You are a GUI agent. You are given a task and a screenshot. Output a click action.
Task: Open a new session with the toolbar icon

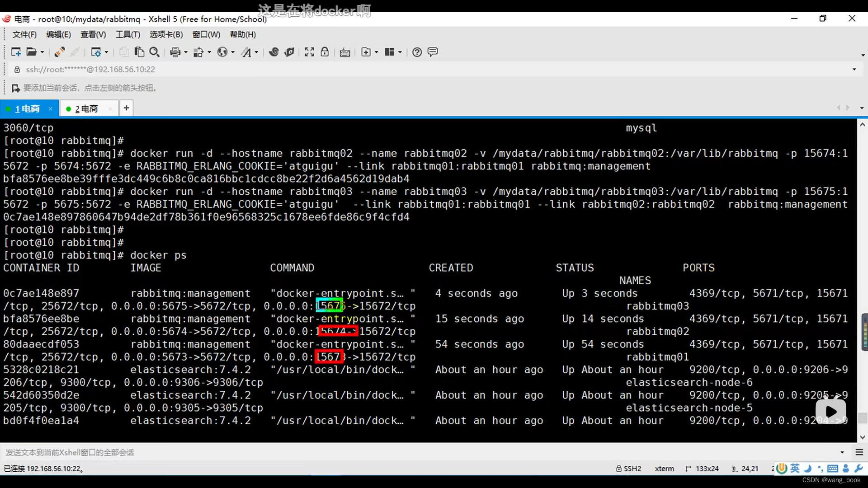[x=16, y=52]
